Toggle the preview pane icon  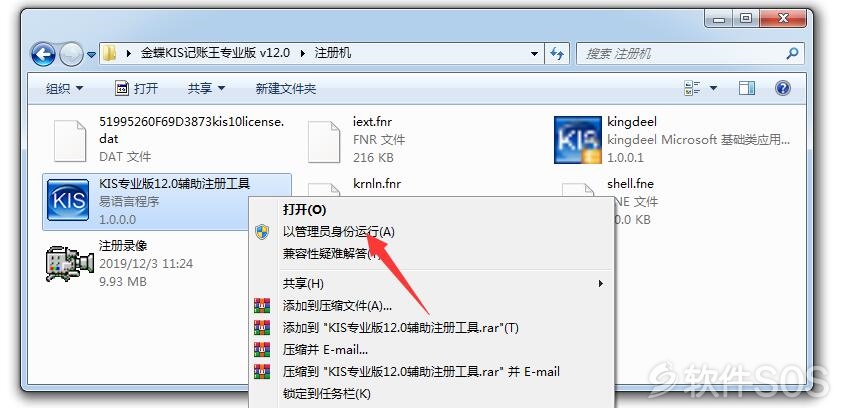pos(747,88)
